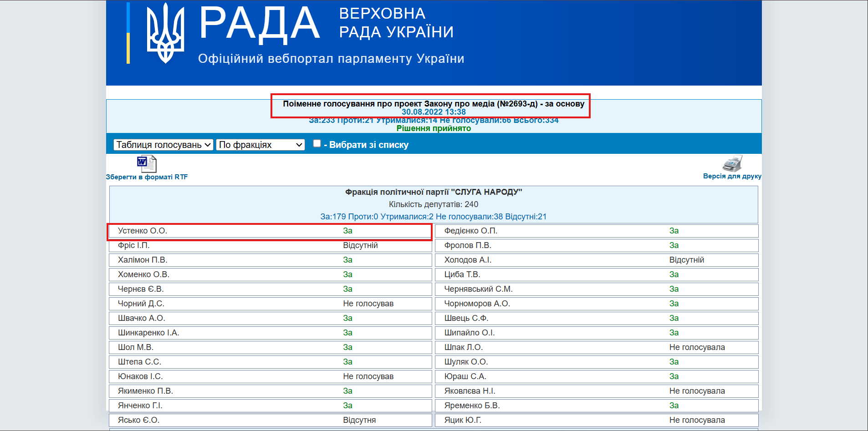Expand the 'По фракціях' dropdown
Image resolution: width=868 pixels, height=431 pixels.
[x=260, y=145]
